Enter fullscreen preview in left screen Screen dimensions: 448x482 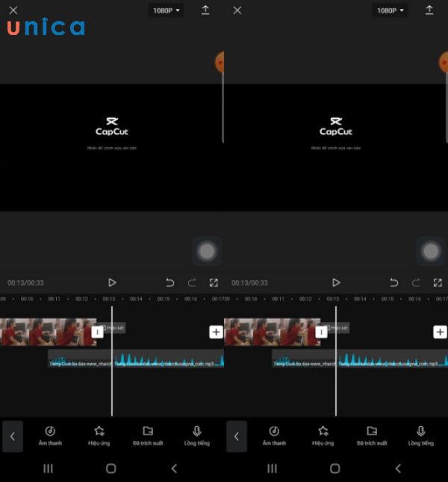pyautogui.click(x=214, y=282)
